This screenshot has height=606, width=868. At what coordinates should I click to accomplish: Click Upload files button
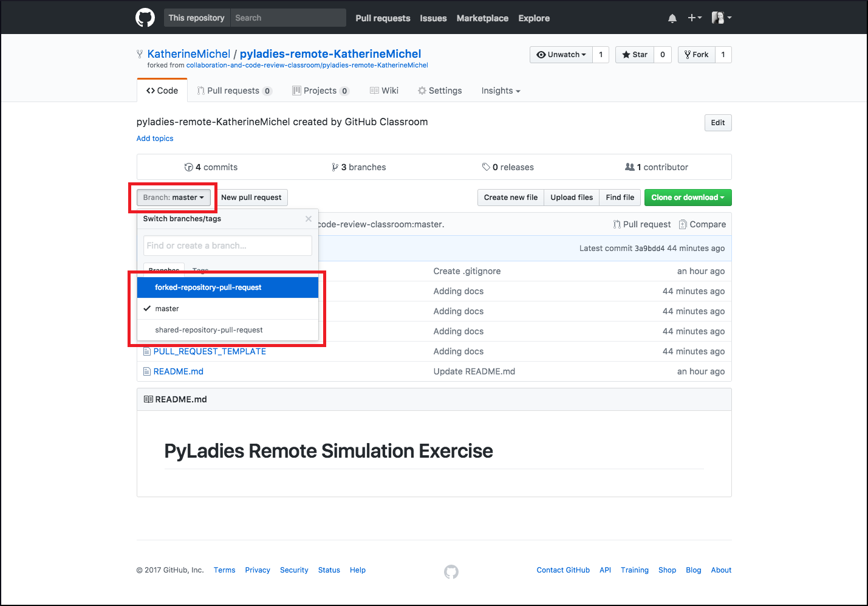[x=572, y=198]
